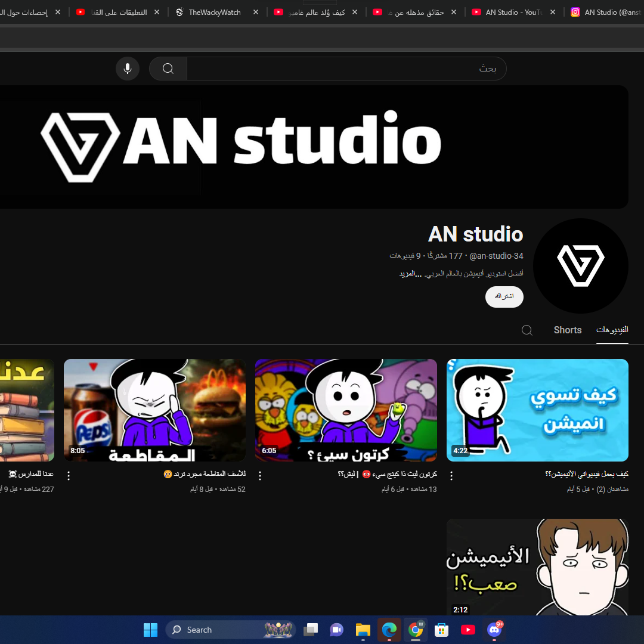Open three-dot menu for "كرتون ليث ذا كينج" video

pyautogui.click(x=260, y=475)
